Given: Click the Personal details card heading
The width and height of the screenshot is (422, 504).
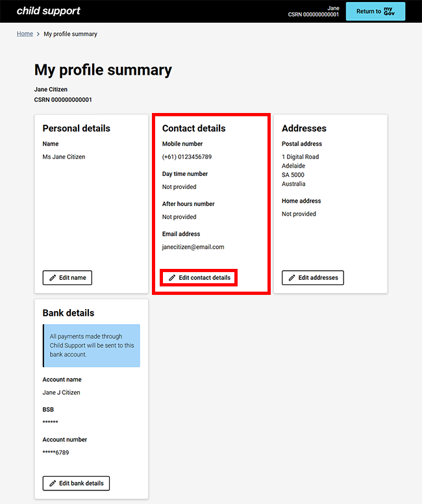Looking at the screenshot, I should click(76, 129).
